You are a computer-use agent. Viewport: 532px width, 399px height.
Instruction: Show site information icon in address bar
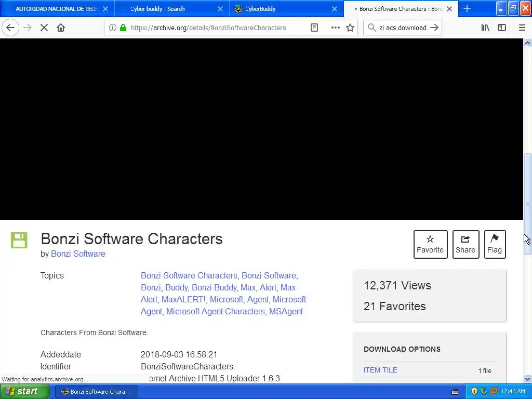113,28
